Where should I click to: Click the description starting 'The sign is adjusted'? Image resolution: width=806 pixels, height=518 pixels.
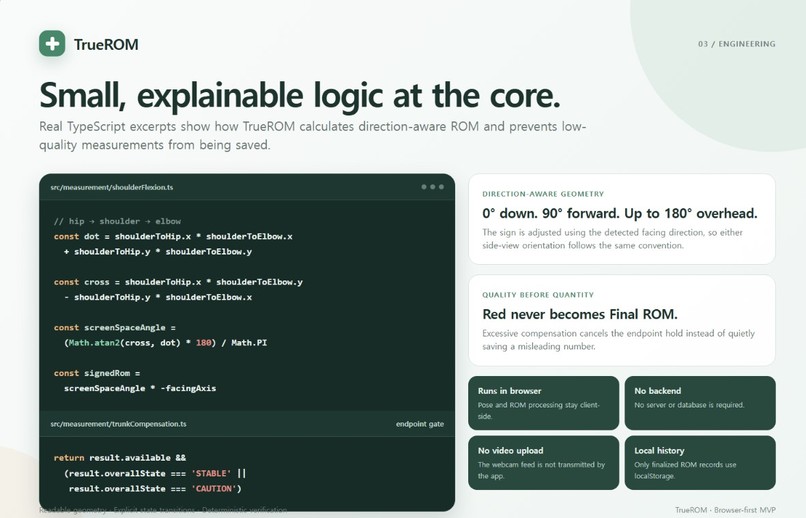pos(612,239)
